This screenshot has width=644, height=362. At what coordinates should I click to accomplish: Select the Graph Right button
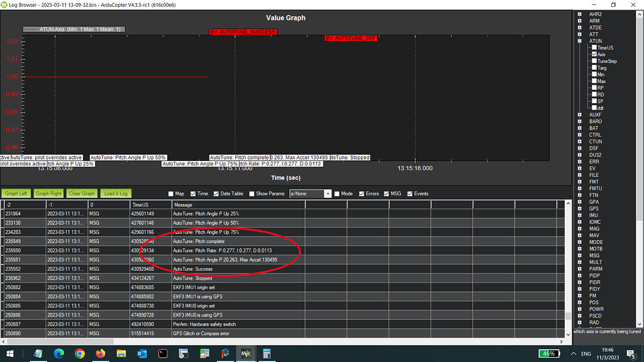click(48, 193)
